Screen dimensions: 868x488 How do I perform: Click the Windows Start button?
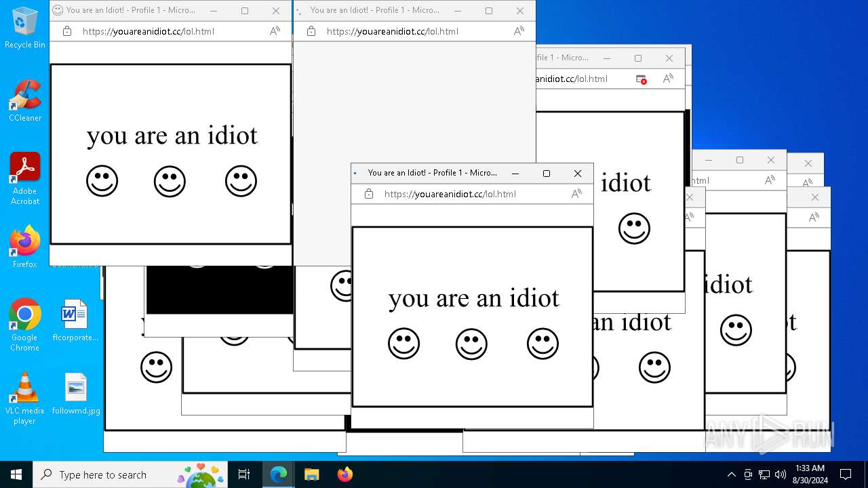click(16, 474)
